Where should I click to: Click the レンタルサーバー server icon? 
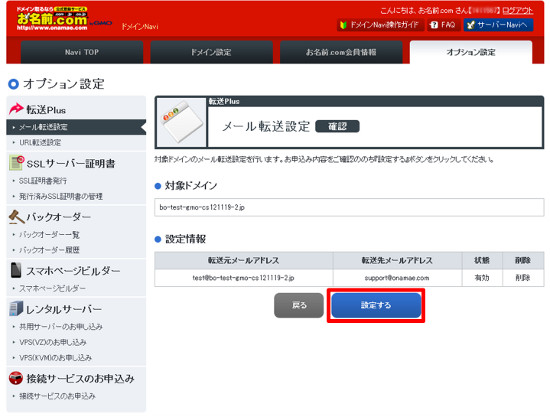(x=16, y=309)
